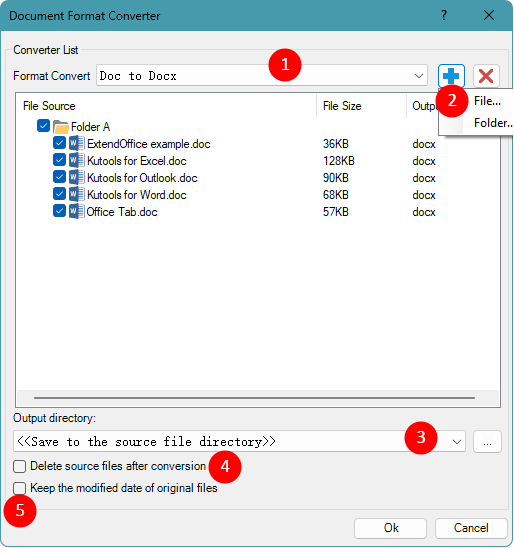This screenshot has width=514, height=548.
Task: Choose Folder... from the add menu
Action: [x=493, y=123]
